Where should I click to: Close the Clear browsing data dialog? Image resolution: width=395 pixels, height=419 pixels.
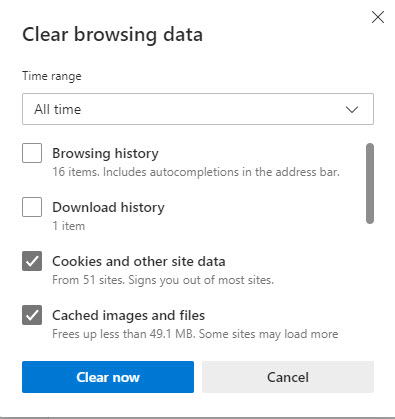378,17
